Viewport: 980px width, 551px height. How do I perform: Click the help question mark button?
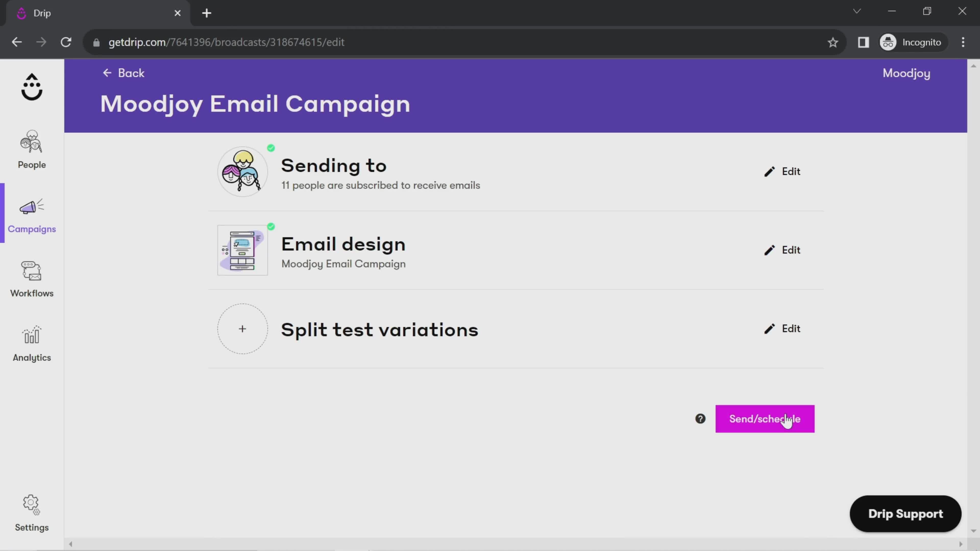pos(700,418)
